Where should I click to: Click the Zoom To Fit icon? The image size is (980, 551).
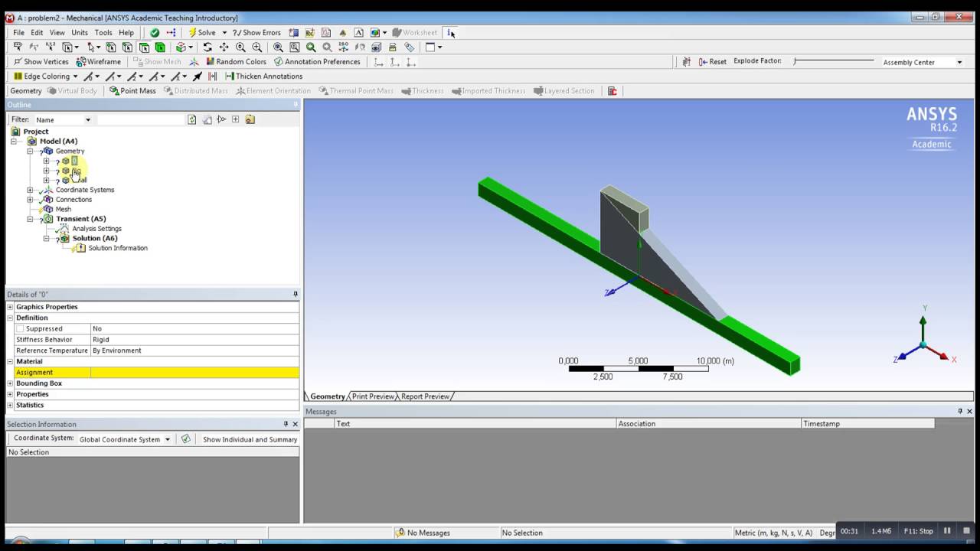[x=278, y=47]
